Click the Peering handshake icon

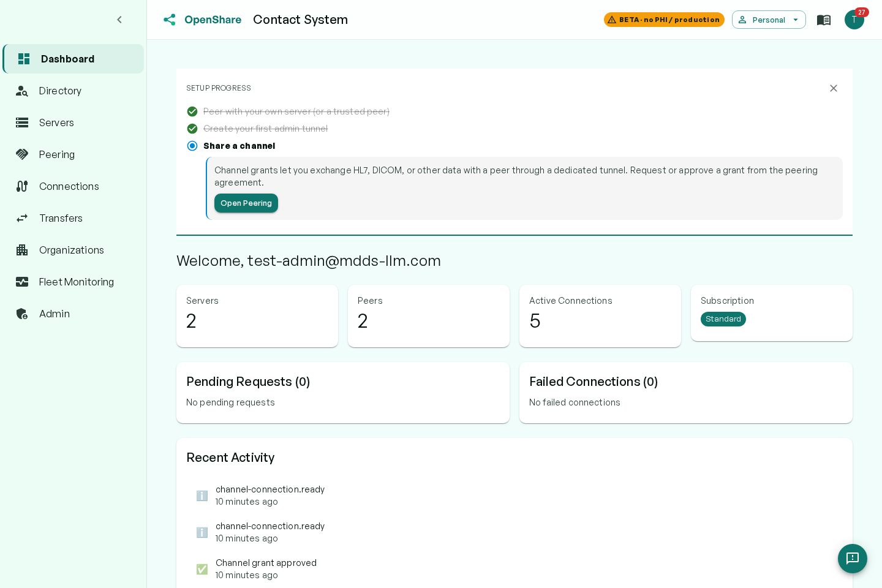tap(22, 154)
